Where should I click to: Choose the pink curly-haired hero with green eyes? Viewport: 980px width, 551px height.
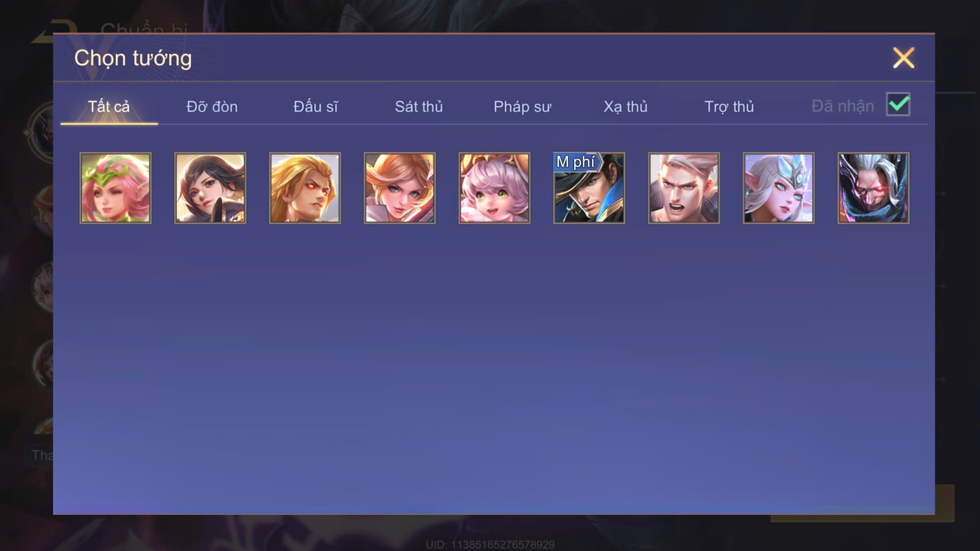(494, 188)
